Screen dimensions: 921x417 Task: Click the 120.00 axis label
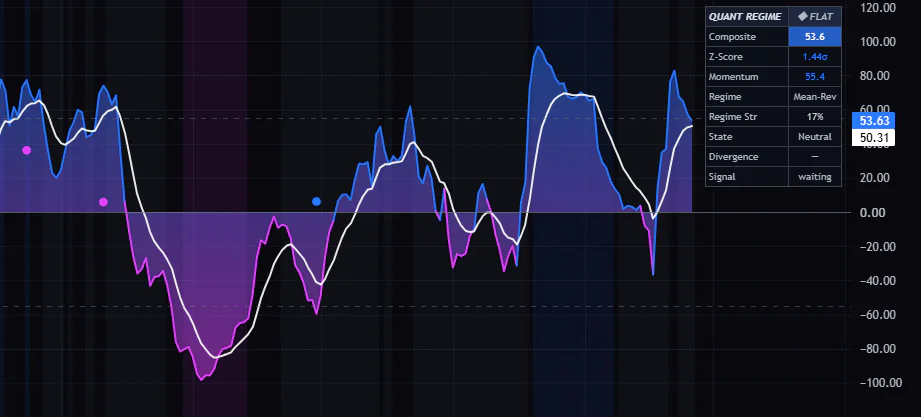(878, 8)
